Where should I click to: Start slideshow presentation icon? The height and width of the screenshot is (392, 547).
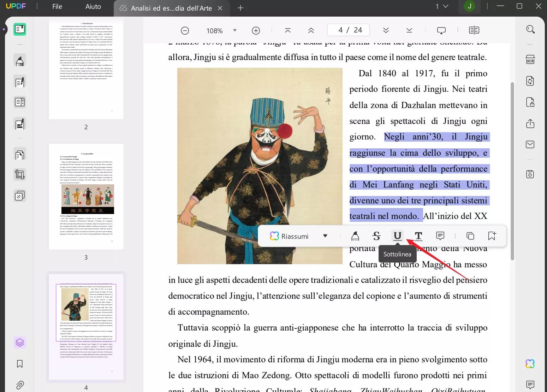pos(441,31)
